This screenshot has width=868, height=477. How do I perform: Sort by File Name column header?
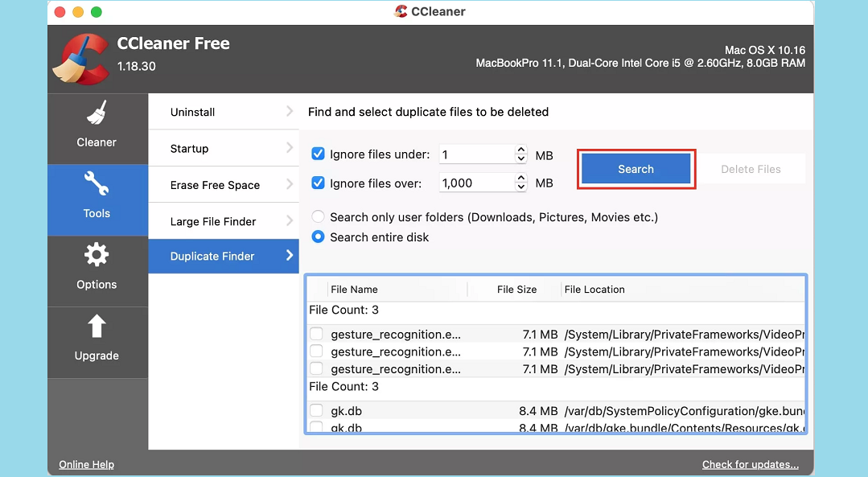tap(354, 290)
